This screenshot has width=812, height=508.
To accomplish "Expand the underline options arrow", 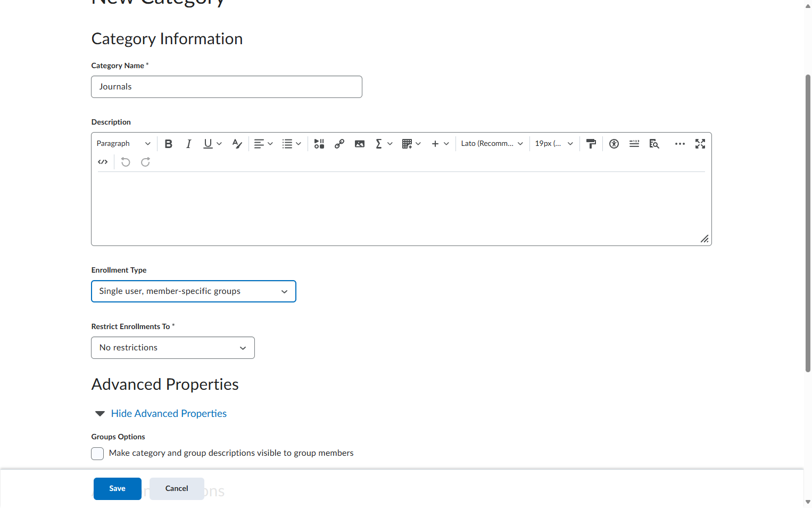I will [x=219, y=144].
